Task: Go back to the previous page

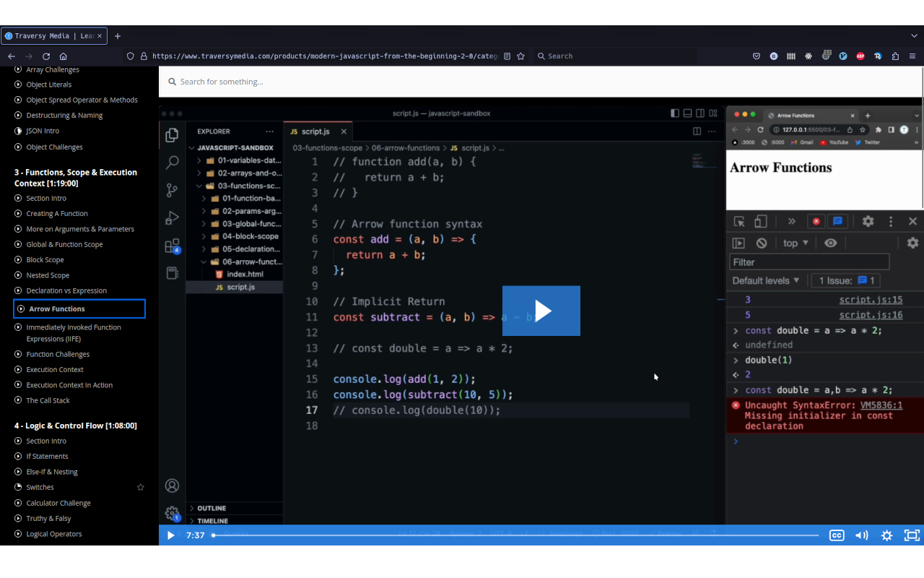Action: pyautogui.click(x=12, y=56)
